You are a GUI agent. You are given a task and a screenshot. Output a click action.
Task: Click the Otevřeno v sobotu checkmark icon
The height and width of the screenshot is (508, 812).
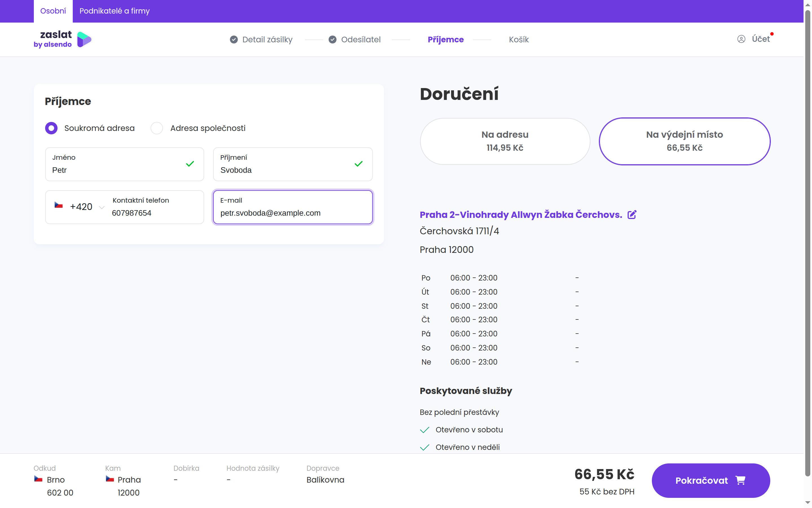coord(425,430)
